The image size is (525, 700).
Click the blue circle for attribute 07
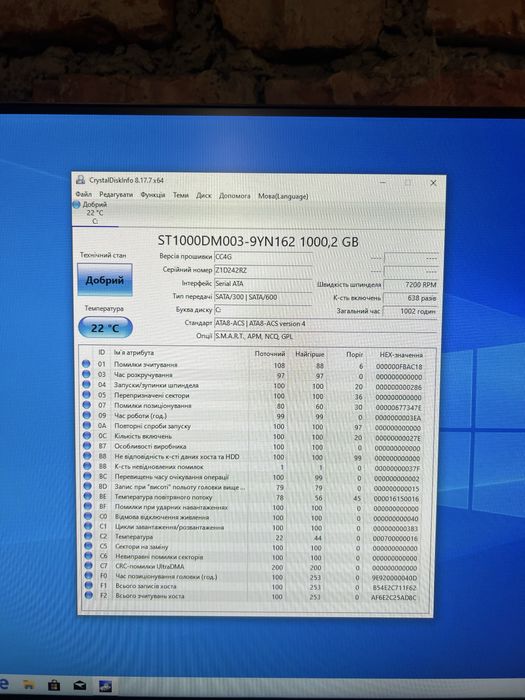(x=87, y=405)
